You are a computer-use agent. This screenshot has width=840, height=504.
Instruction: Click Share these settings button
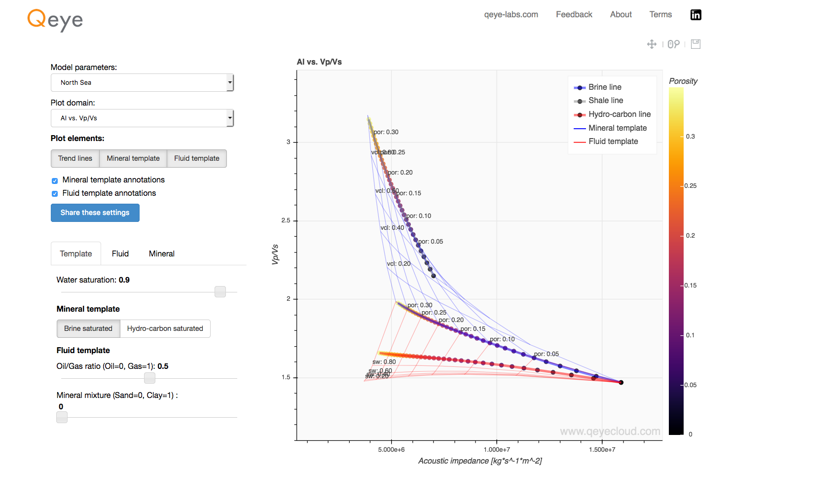pyautogui.click(x=95, y=213)
